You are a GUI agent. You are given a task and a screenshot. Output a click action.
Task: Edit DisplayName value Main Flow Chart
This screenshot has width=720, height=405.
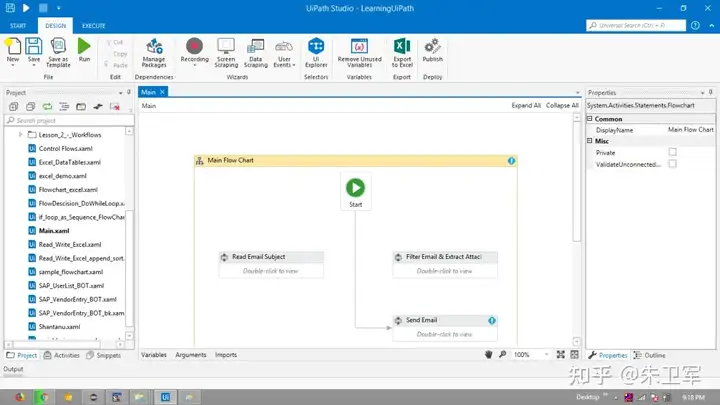[691, 130]
